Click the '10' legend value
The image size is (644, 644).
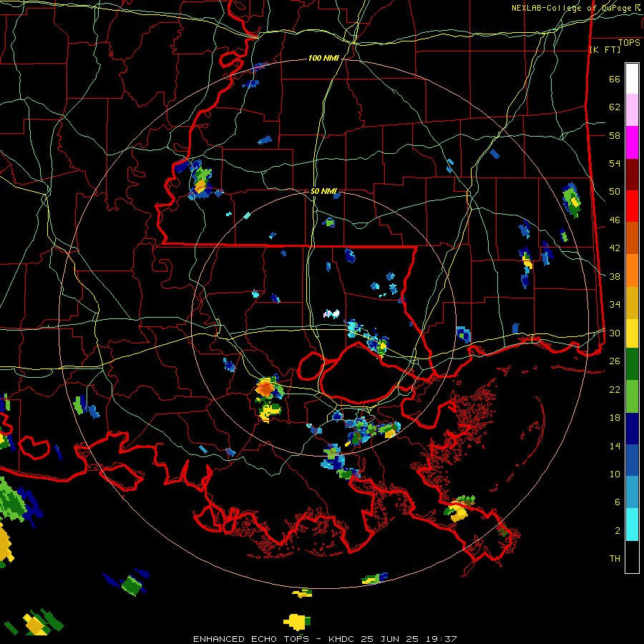click(615, 474)
